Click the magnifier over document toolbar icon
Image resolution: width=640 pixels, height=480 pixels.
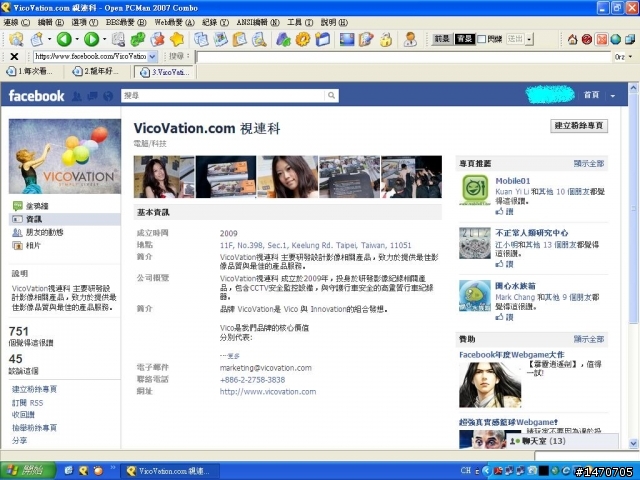pos(259,39)
